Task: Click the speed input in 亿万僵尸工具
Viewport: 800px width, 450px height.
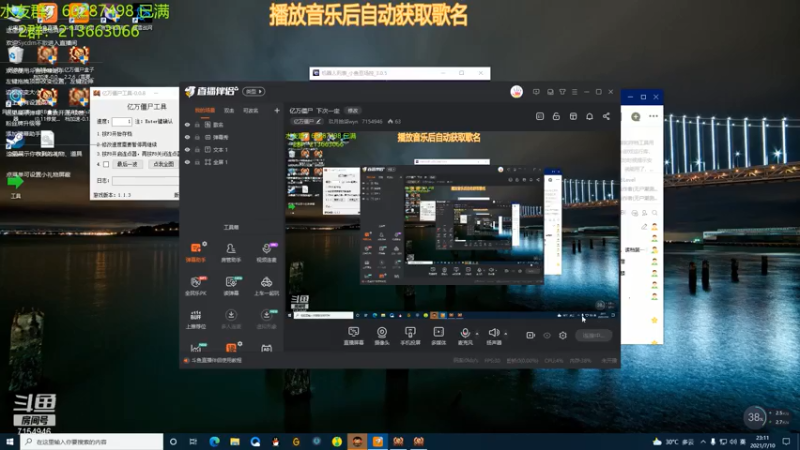Action: tap(121, 121)
